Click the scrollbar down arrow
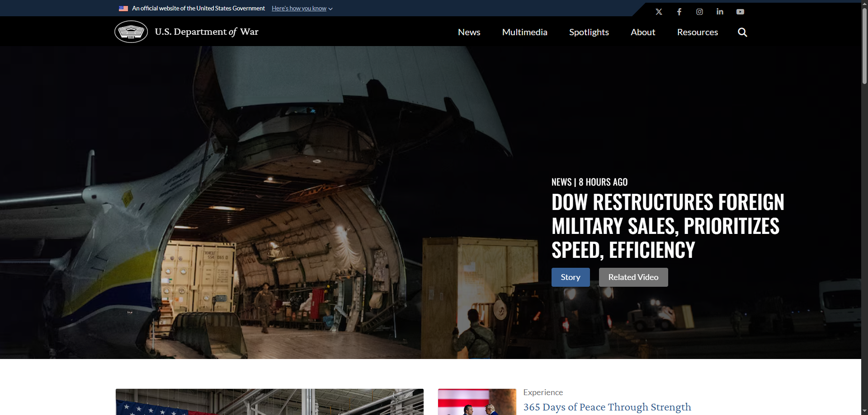This screenshot has width=868, height=415. 864,411
